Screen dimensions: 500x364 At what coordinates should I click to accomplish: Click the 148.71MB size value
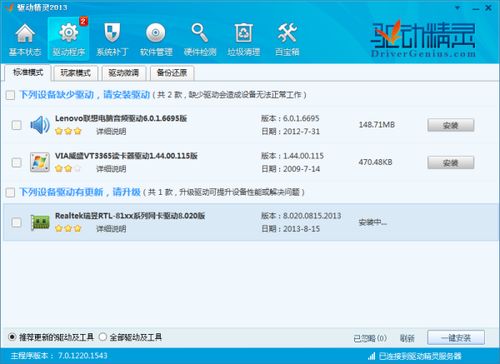click(377, 125)
